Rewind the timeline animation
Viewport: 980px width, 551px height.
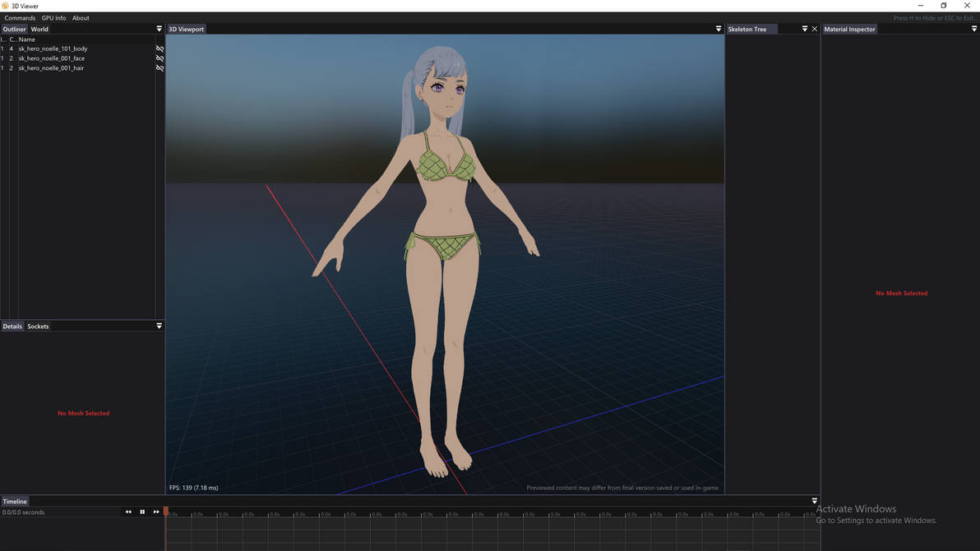click(128, 512)
